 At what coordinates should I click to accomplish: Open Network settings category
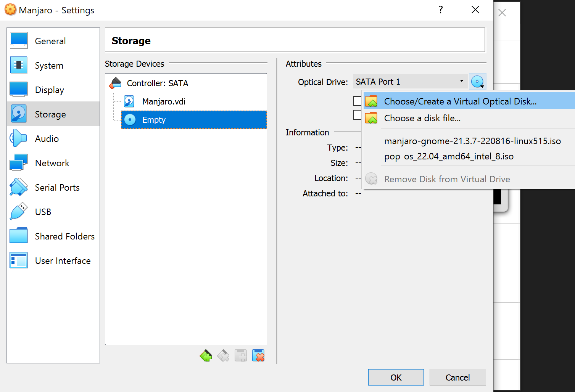(x=53, y=163)
